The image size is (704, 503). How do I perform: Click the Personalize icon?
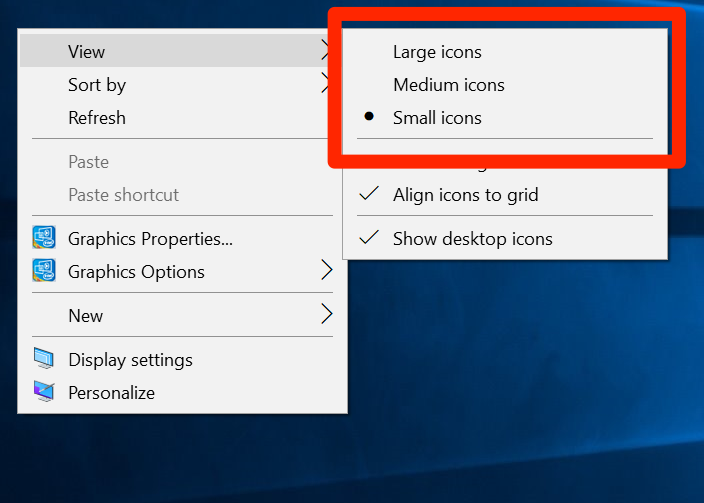coord(44,392)
